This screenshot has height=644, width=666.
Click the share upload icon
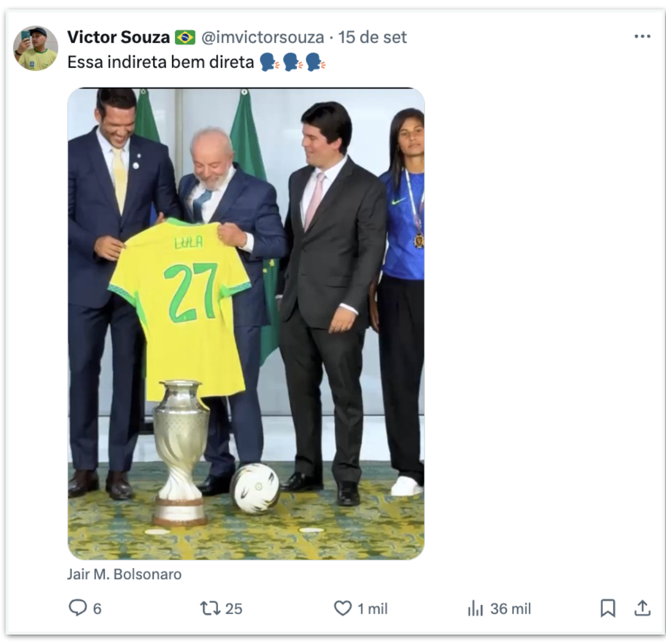[x=642, y=608]
